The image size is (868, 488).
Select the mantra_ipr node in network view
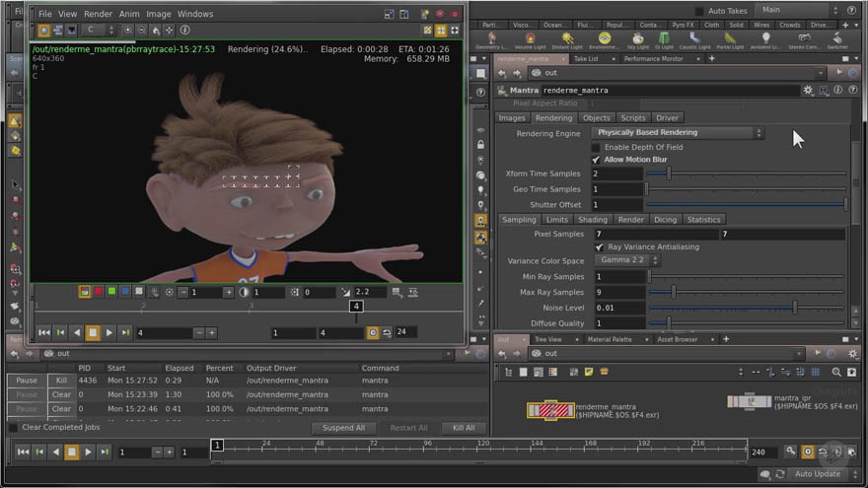coord(749,401)
